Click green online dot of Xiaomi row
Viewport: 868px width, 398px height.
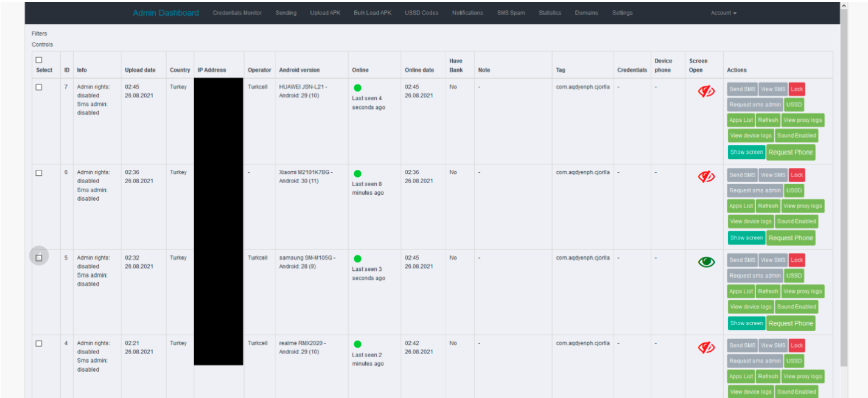tap(357, 173)
